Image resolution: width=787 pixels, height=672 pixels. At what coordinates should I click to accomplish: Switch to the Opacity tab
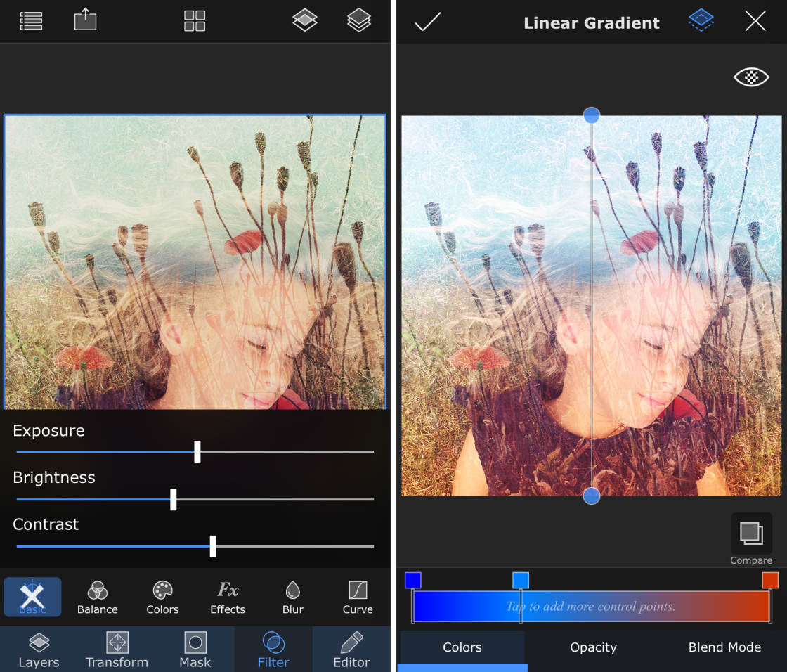pyautogui.click(x=593, y=647)
